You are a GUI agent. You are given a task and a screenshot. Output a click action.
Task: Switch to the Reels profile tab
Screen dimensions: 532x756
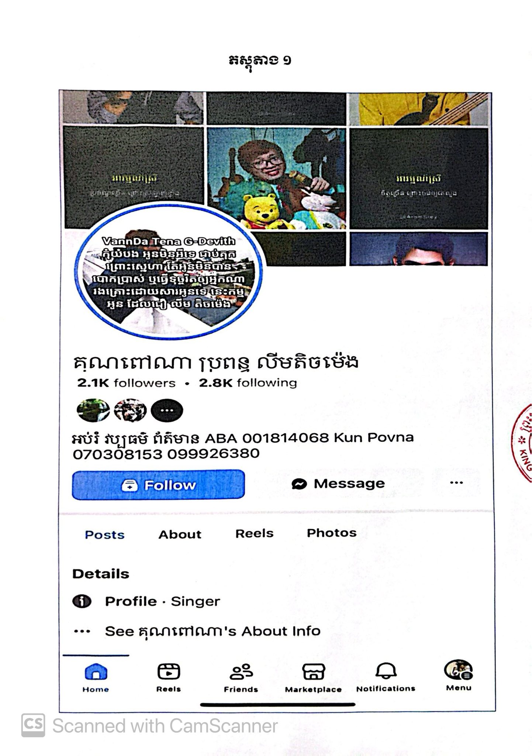click(255, 533)
